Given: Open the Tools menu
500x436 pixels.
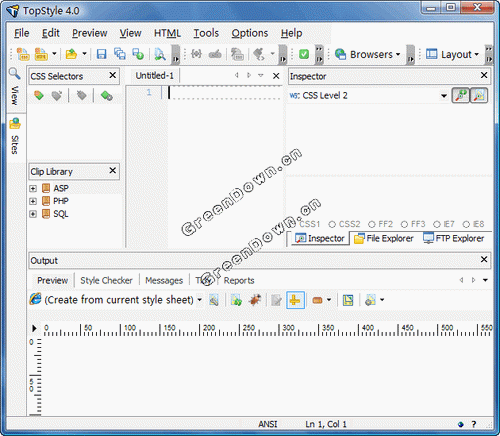Looking at the screenshot, I should click(206, 33).
